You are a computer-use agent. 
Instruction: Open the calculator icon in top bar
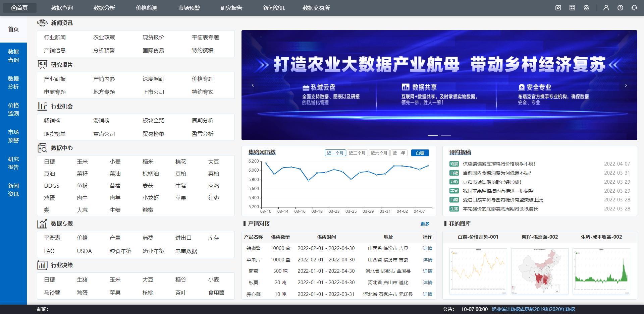(x=572, y=8)
